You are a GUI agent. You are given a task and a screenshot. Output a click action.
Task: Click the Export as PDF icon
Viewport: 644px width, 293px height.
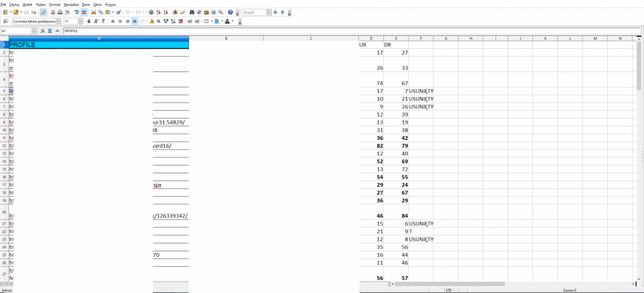53,12
